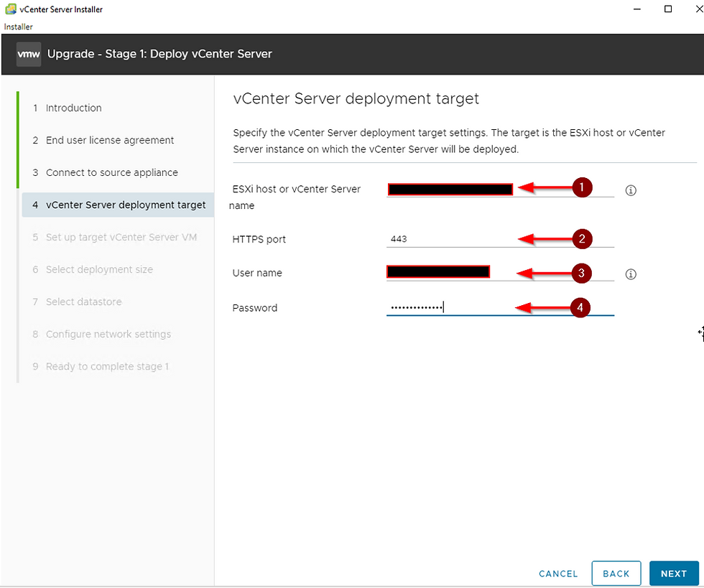Focus the HTTPS port field
The width and height of the screenshot is (704, 588).
coord(500,239)
